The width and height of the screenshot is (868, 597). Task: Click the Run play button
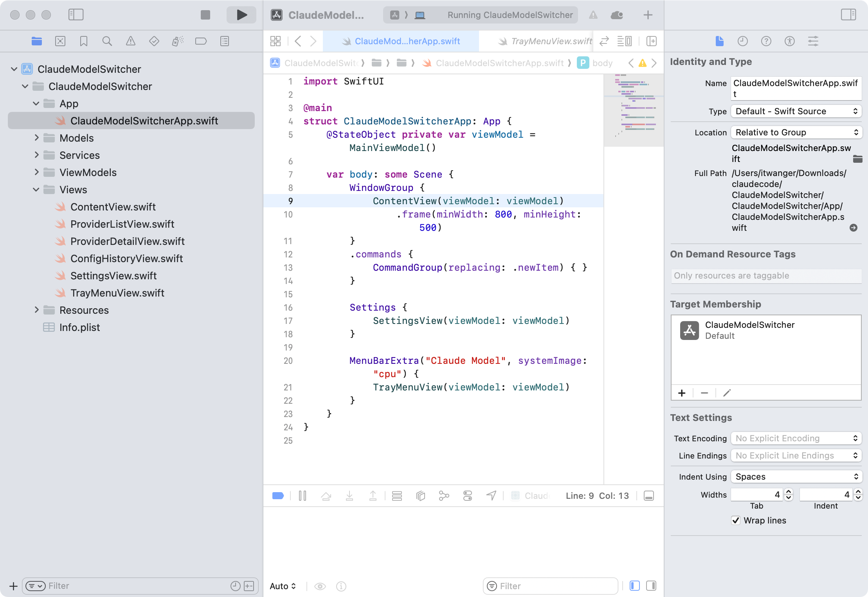click(x=241, y=15)
